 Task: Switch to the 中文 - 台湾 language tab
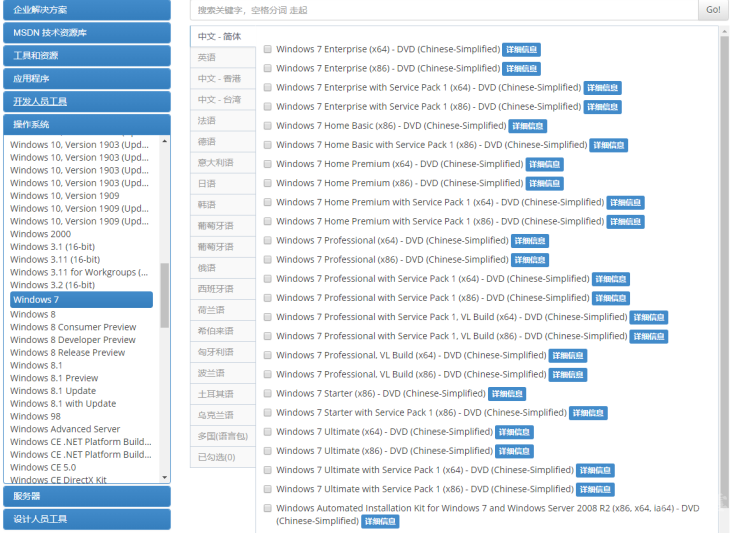[x=223, y=99]
